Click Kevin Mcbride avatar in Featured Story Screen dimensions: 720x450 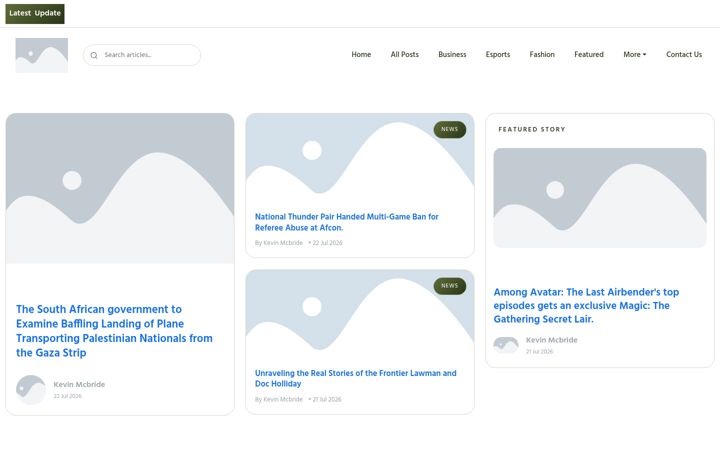point(506,344)
